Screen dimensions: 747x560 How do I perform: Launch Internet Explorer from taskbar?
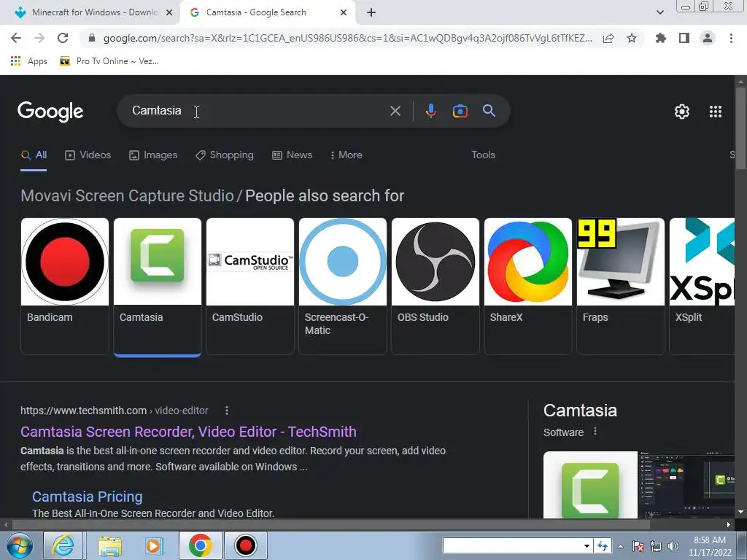click(x=64, y=545)
